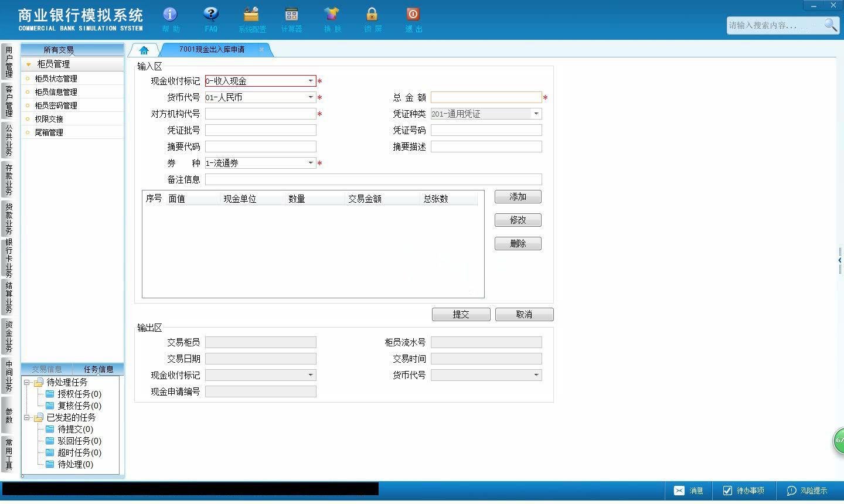Open the 凭证种类 dropdown
Screen dimensions: 844x504
tap(536, 114)
